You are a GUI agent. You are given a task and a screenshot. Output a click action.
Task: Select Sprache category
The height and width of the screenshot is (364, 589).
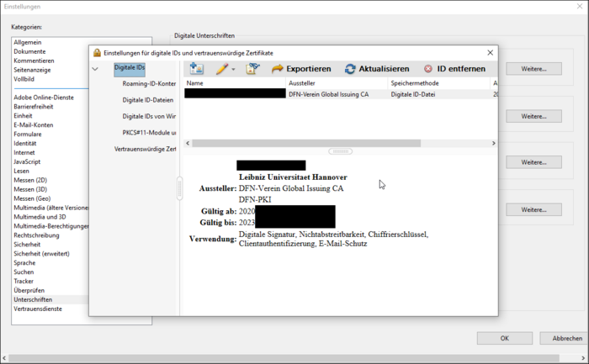pos(24,263)
